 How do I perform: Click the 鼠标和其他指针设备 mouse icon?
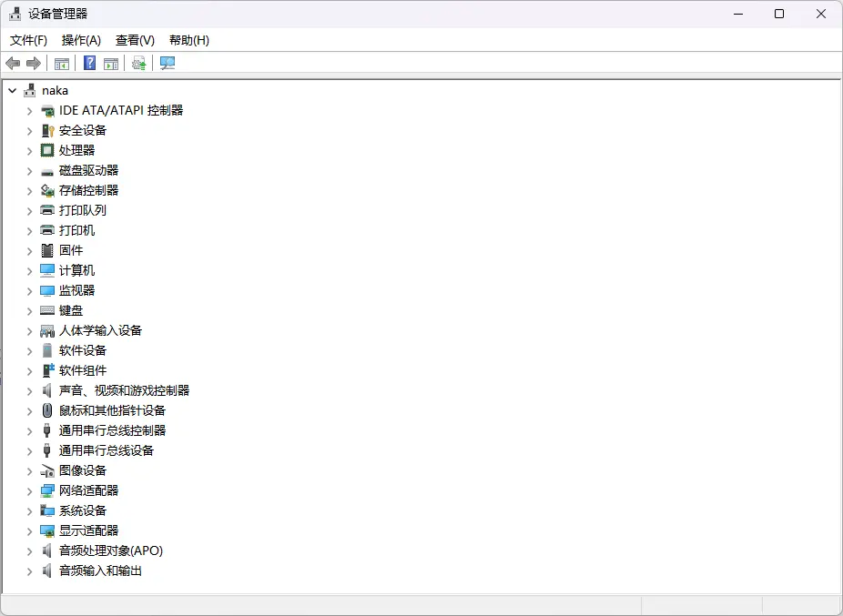click(47, 410)
